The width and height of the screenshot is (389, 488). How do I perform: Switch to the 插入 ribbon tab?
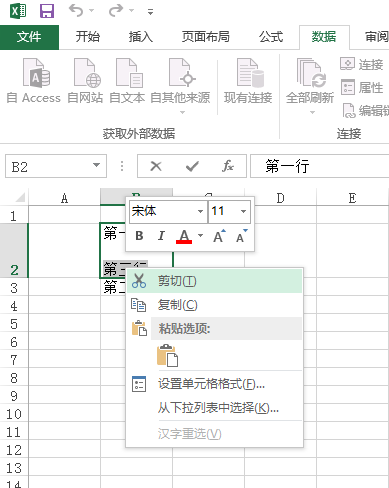tap(141, 37)
